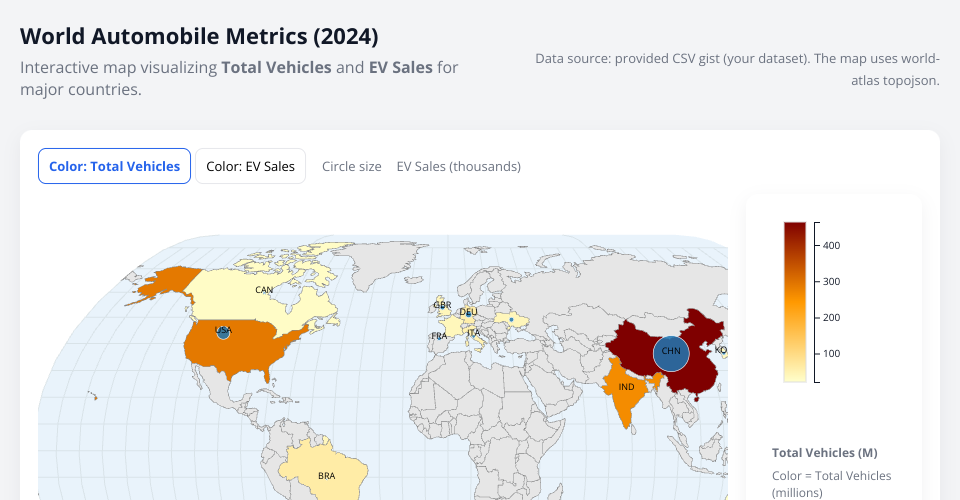Click the USA EV sales circle
The image size is (960, 500).
tap(223, 332)
